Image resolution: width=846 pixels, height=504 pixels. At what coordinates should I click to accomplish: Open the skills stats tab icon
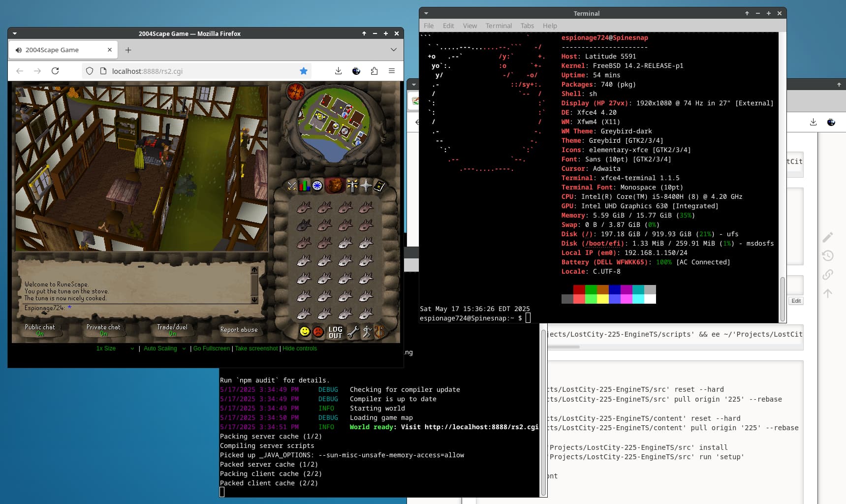[305, 186]
